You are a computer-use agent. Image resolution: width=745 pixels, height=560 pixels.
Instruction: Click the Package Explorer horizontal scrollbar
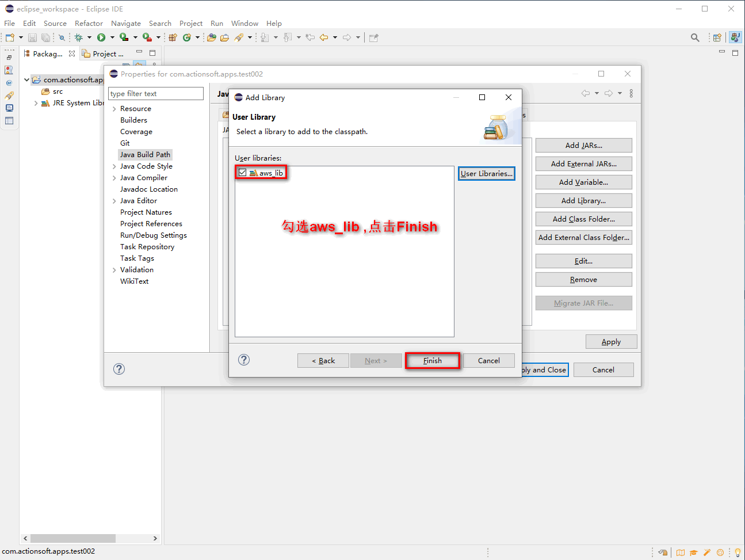[73, 538]
